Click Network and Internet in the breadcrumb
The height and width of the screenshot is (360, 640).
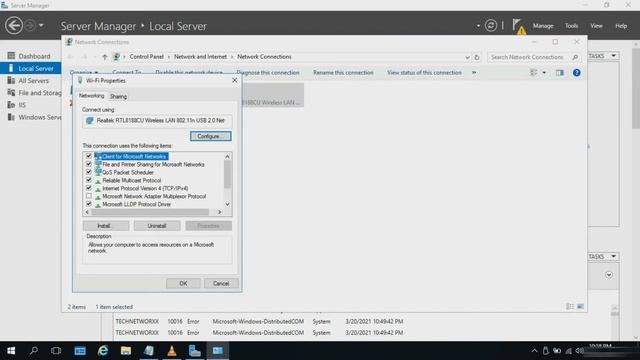pos(200,57)
